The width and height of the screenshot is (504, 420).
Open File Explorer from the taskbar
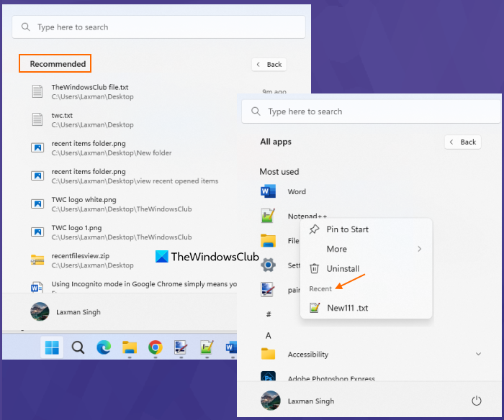pyautogui.click(x=130, y=348)
